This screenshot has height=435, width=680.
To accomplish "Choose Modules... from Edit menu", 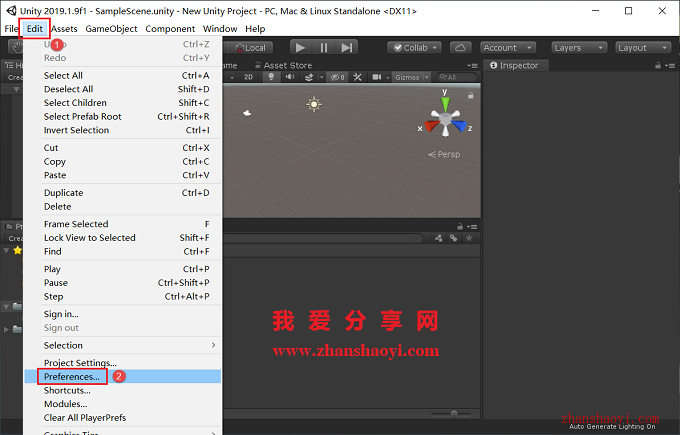I will (123, 404).
